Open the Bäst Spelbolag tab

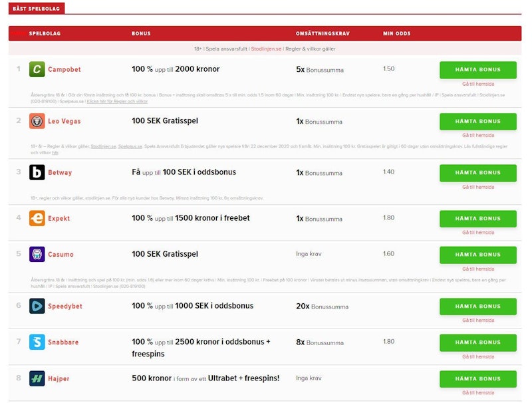pyautogui.click(x=37, y=9)
